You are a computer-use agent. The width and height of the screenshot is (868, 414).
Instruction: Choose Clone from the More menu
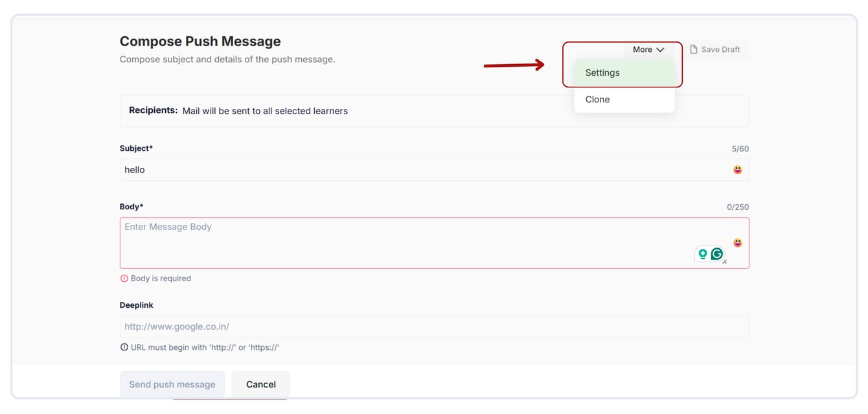[x=624, y=99]
